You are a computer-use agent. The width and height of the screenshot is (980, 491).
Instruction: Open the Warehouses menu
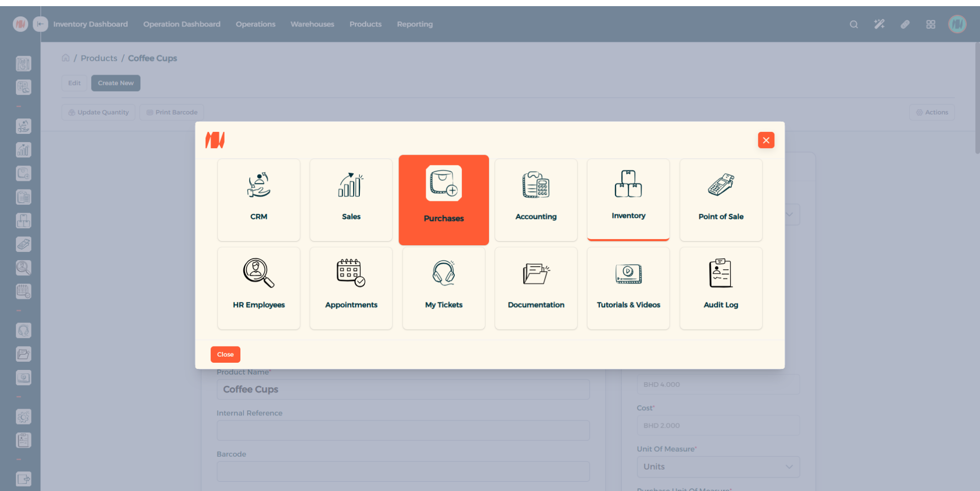pyautogui.click(x=312, y=24)
